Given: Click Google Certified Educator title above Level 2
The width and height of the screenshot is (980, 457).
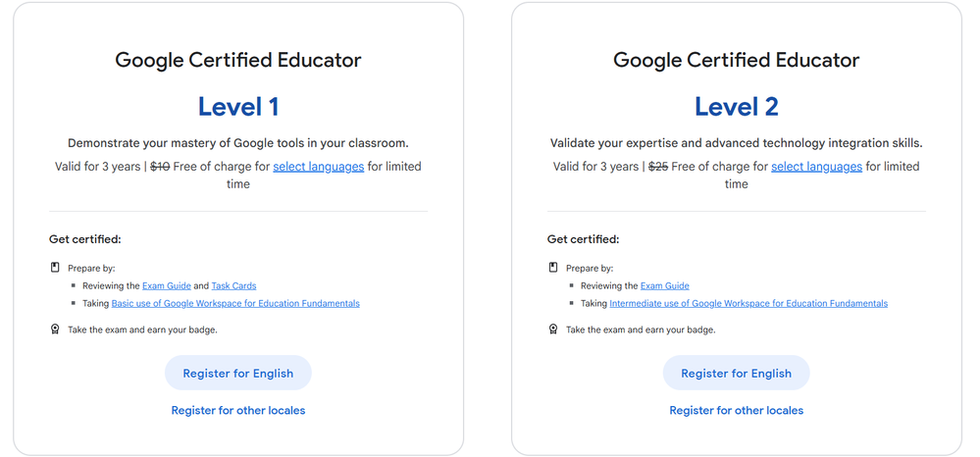Looking at the screenshot, I should (737, 60).
